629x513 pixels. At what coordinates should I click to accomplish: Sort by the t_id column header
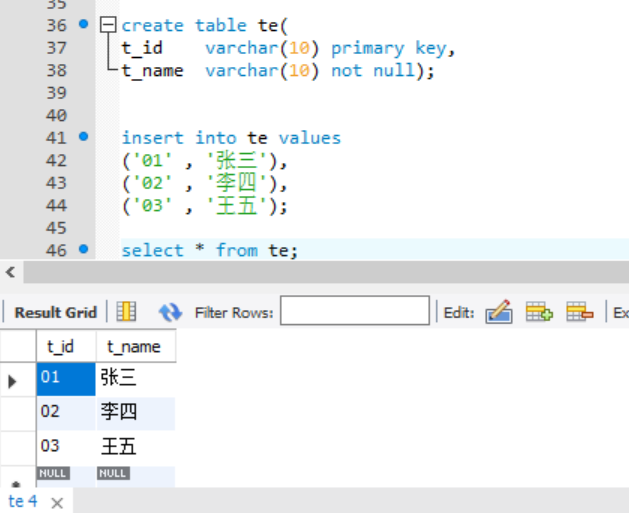point(66,346)
